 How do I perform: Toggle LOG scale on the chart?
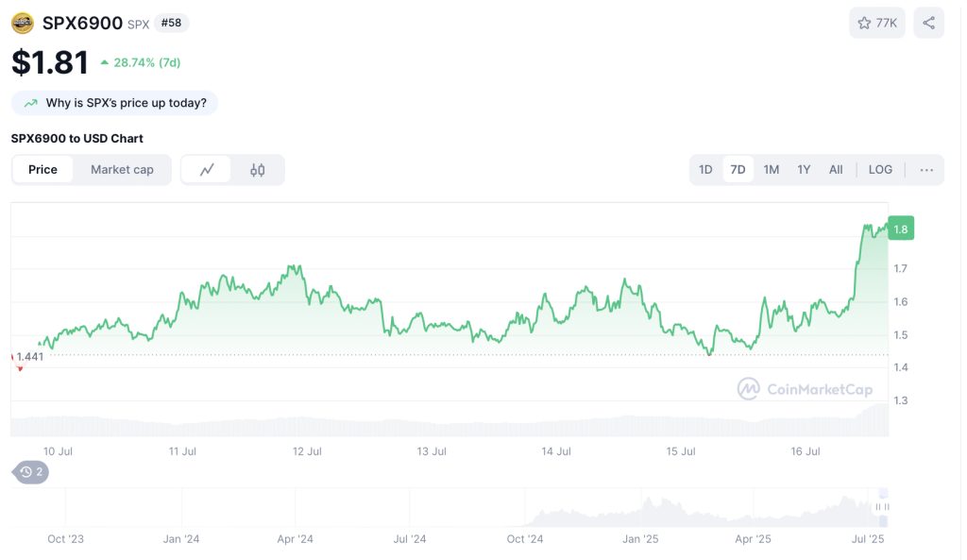pos(880,170)
